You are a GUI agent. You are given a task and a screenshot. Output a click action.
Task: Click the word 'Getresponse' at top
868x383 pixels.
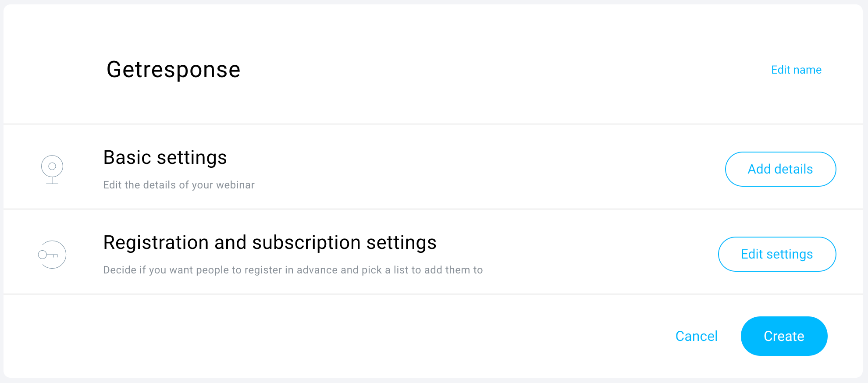pyautogui.click(x=174, y=70)
